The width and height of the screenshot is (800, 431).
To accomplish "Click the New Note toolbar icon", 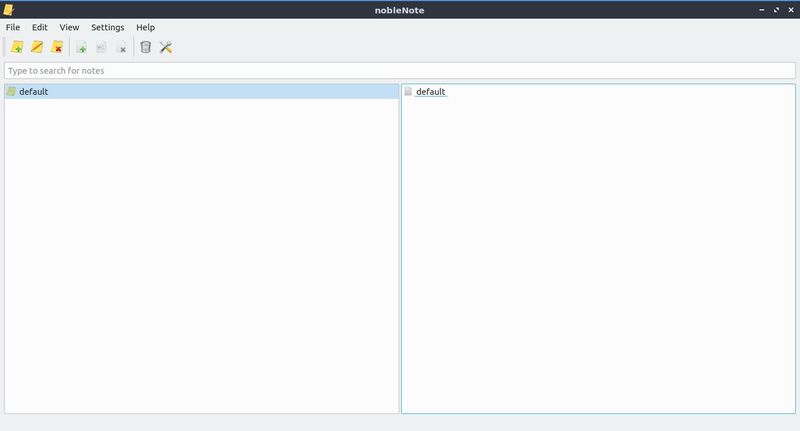I will tap(82, 47).
